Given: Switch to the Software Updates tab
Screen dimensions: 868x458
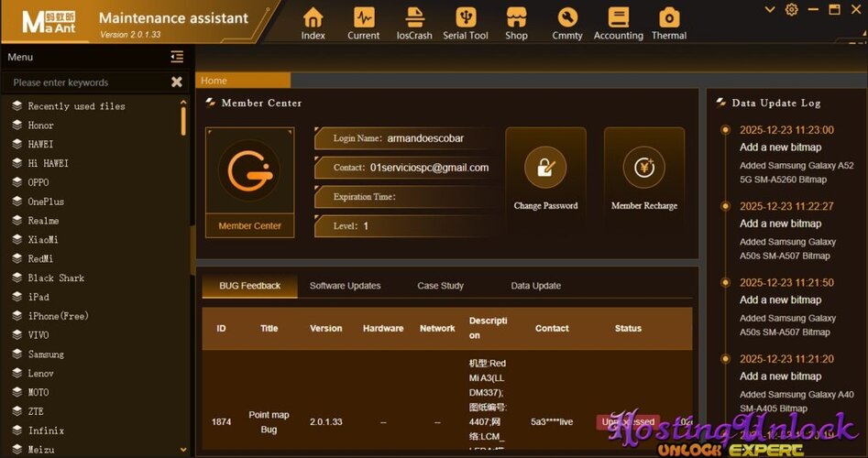Looking at the screenshot, I should point(345,286).
